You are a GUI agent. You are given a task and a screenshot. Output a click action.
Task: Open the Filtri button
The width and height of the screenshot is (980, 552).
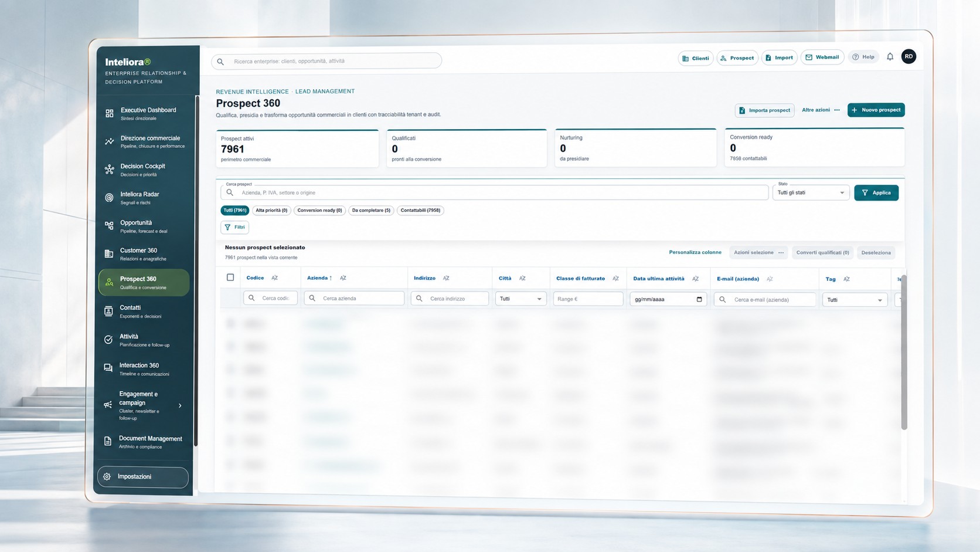[235, 227]
